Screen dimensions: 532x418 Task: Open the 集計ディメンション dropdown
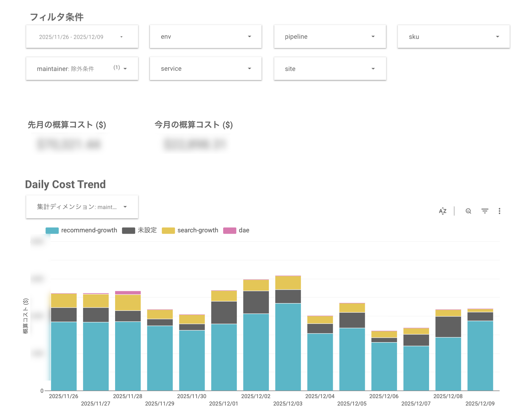pos(82,207)
